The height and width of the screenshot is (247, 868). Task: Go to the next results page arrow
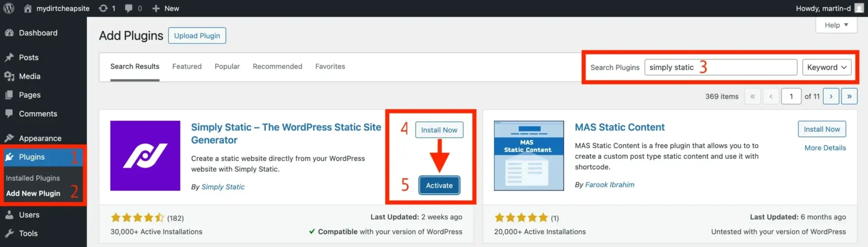point(831,96)
